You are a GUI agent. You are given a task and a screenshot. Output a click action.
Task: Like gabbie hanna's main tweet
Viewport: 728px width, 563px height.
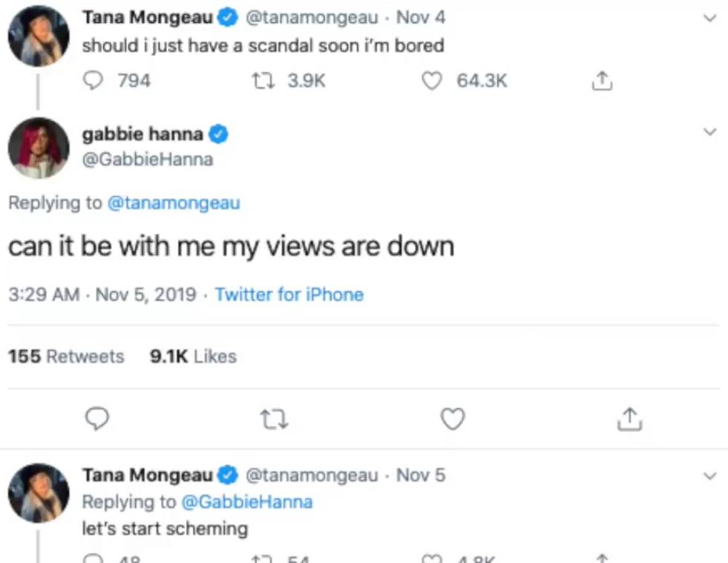453,418
